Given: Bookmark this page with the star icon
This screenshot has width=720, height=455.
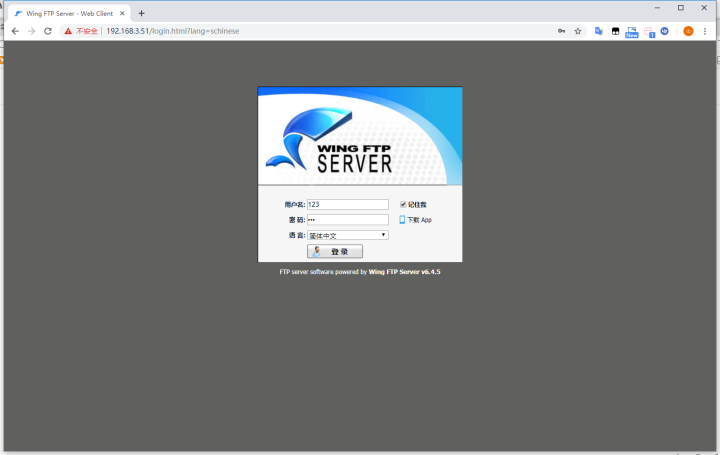Looking at the screenshot, I should [578, 31].
